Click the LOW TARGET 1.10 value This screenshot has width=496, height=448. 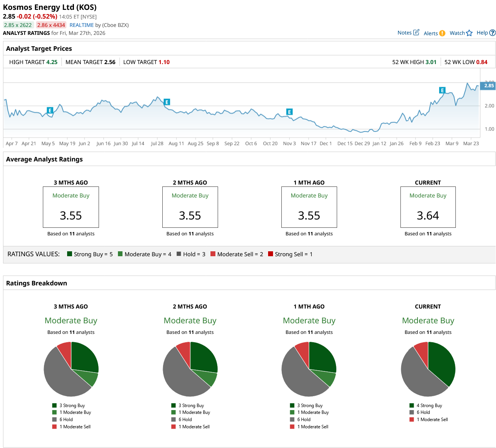tap(164, 62)
